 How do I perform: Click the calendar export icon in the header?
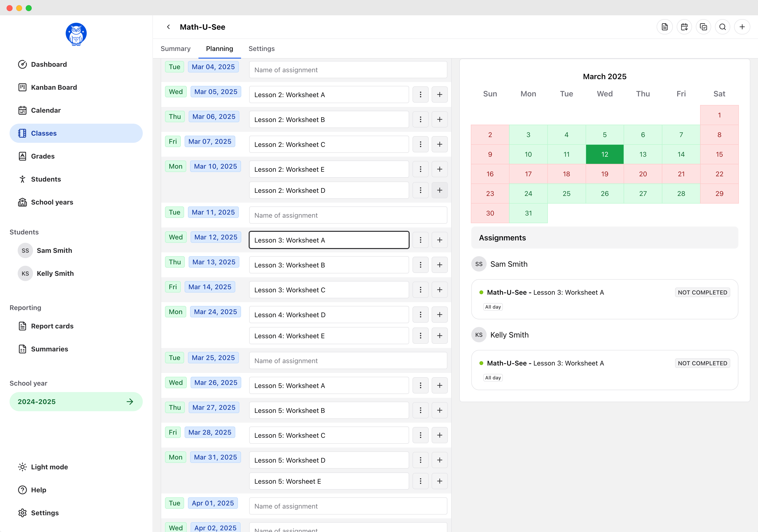(684, 27)
